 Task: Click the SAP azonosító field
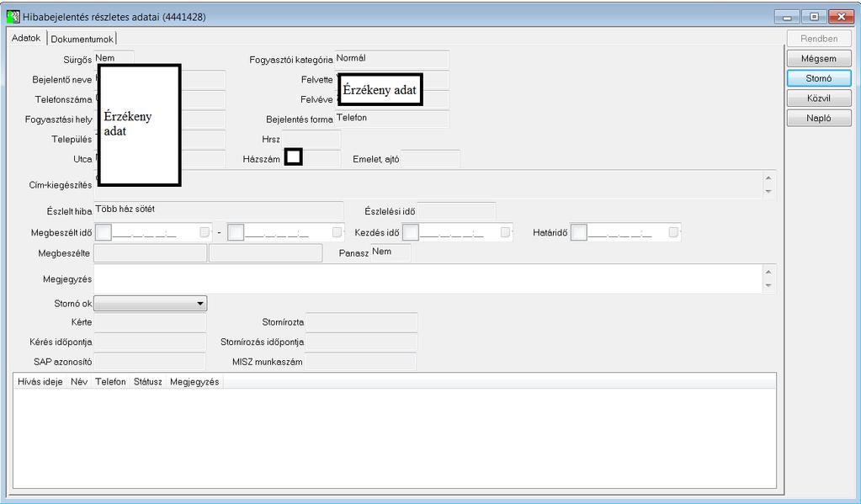[x=149, y=361]
